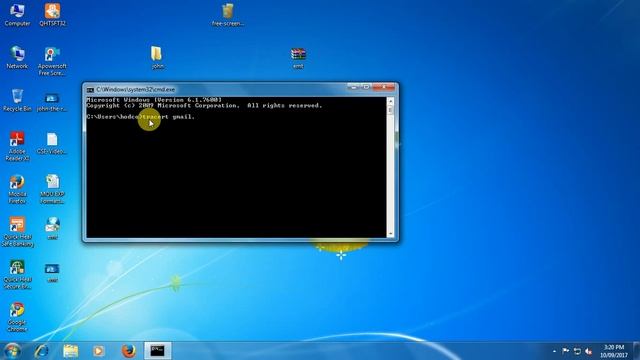Show hidden system tray icons

[554, 351]
